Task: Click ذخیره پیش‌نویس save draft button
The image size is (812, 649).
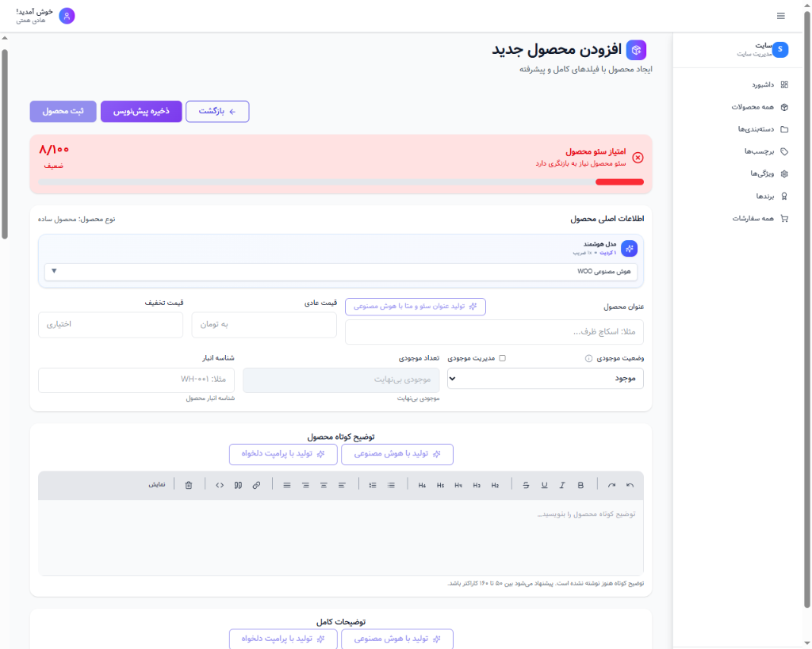Action: click(141, 111)
